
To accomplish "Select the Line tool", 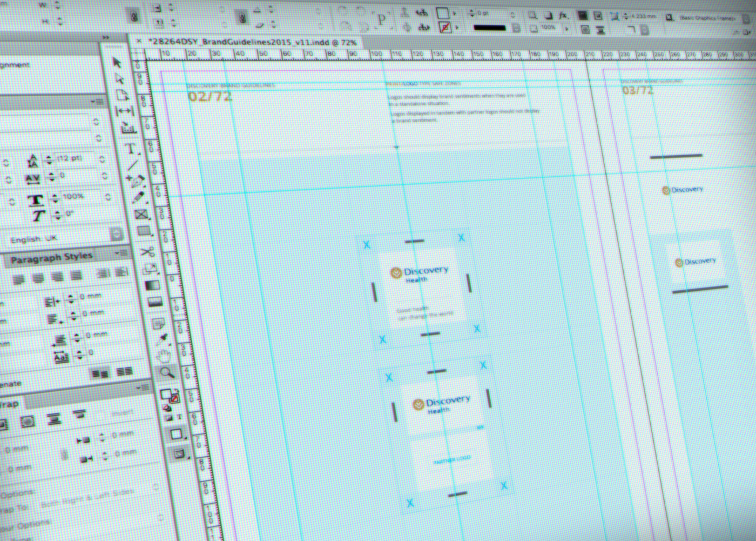I will [133, 165].
